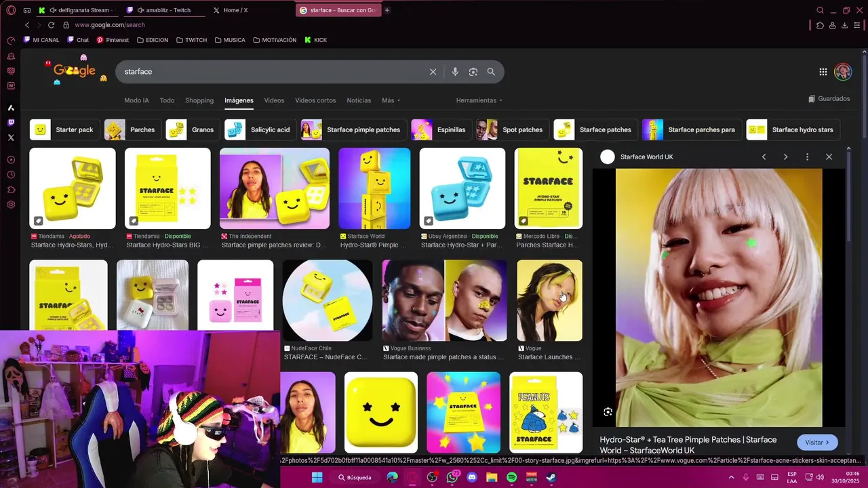Open Discord from the taskbar
Image resolution: width=868 pixels, height=488 pixels.
[x=472, y=477]
